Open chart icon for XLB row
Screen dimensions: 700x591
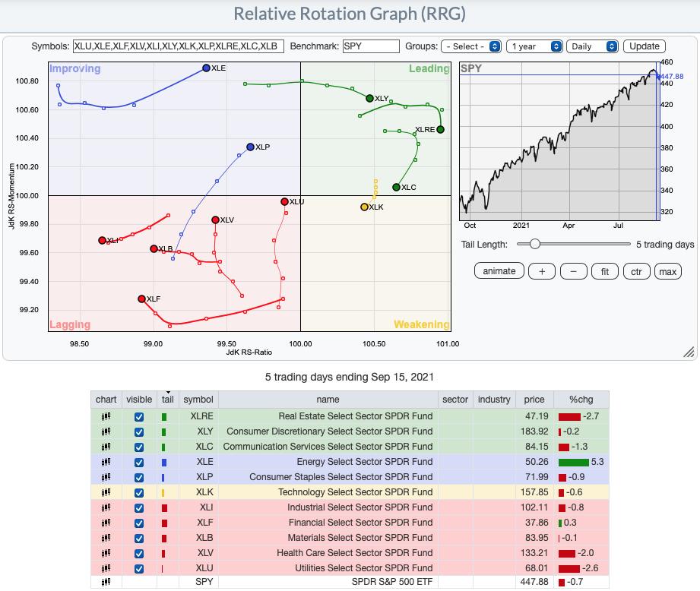coord(106,538)
